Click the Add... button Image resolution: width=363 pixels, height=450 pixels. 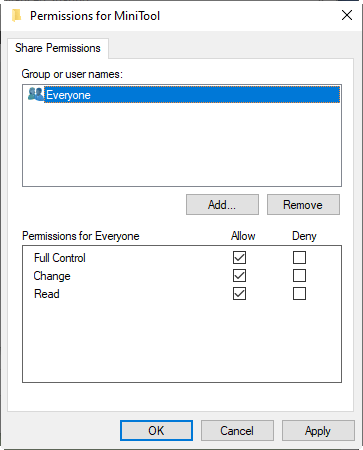point(222,205)
